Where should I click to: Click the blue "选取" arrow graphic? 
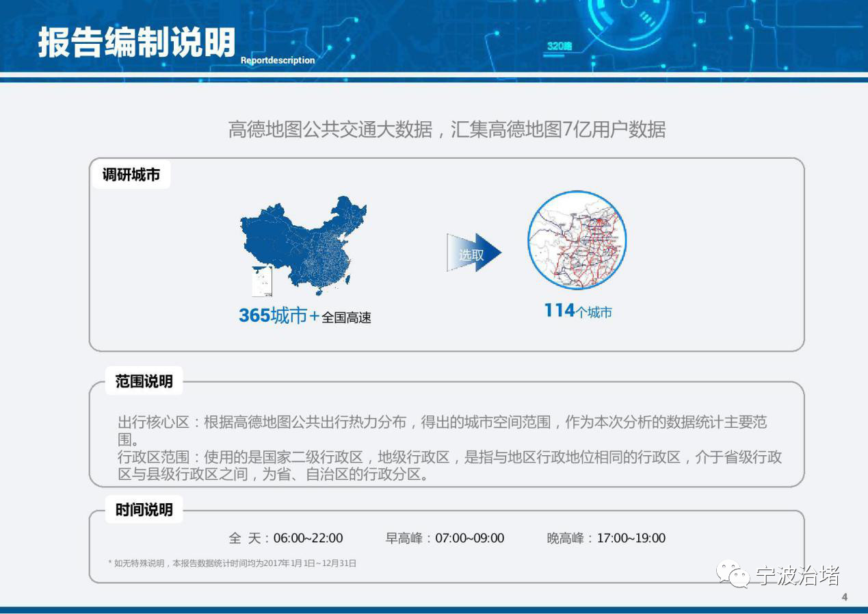click(474, 253)
